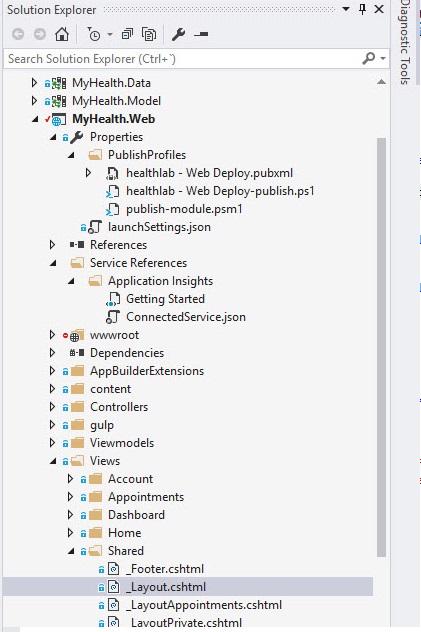Screen dimensions: 421x632
Task: Select the Getting Started item
Action: click(x=165, y=299)
